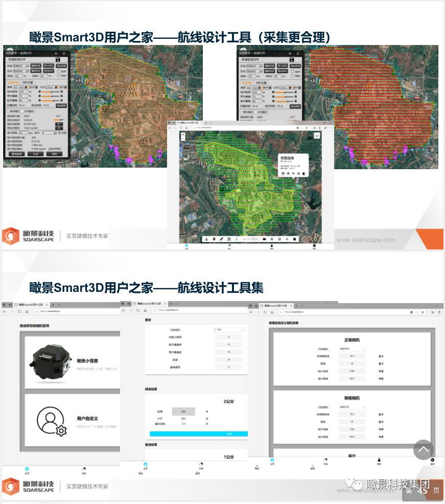Open the 区域 dropdown in right task panel
445x504 pixels.
(x=254, y=66)
